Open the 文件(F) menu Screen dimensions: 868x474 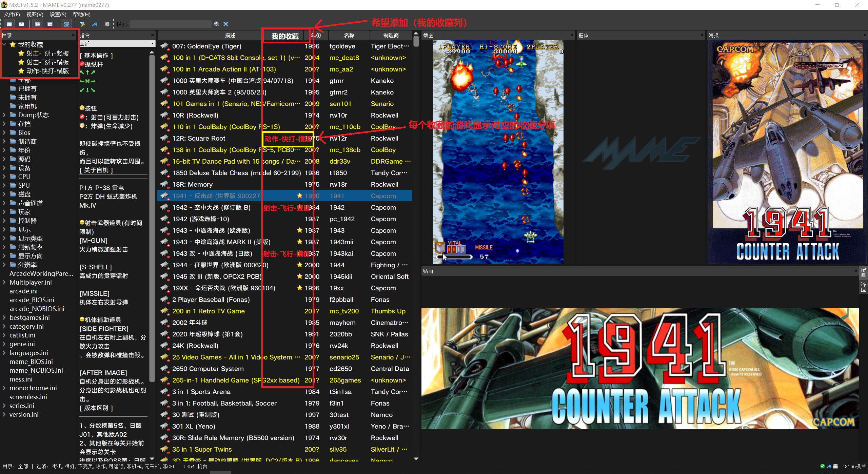(x=12, y=15)
